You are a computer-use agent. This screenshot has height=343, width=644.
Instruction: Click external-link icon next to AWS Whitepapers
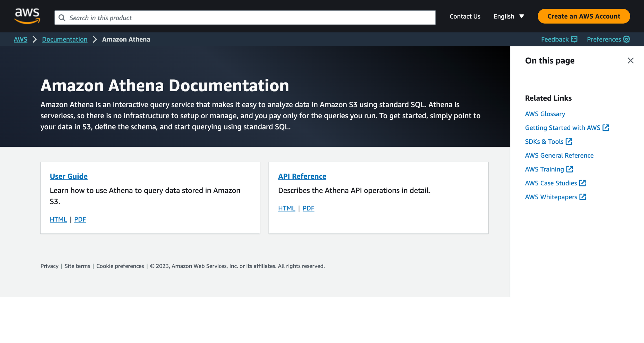point(583,197)
